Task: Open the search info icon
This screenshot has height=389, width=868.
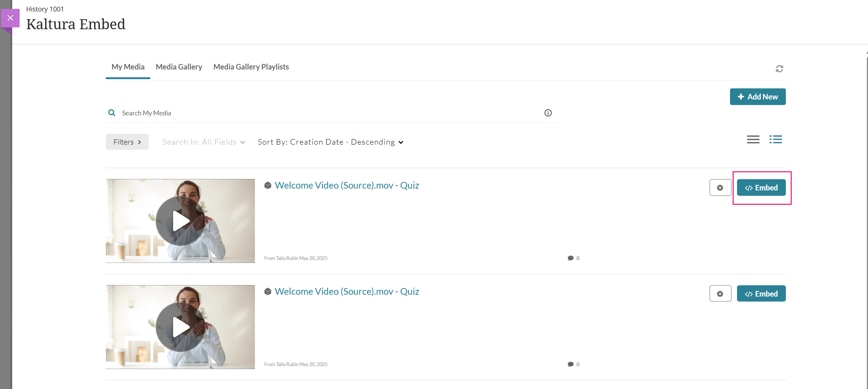Action: pos(548,113)
